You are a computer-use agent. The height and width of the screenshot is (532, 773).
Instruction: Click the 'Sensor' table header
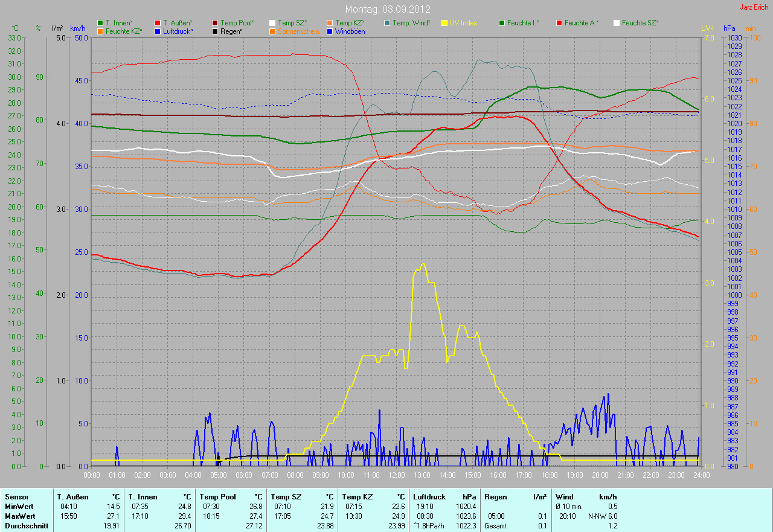click(x=16, y=497)
